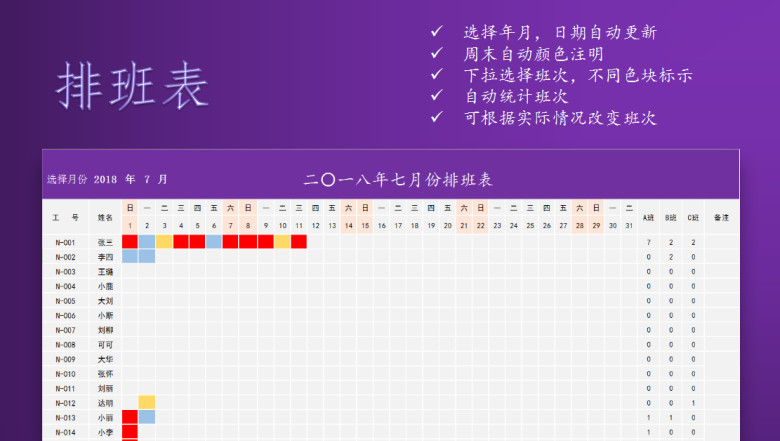Click yellow shift cell for N-001 day 10
Viewport: 780px width, 441px height.
[282, 242]
